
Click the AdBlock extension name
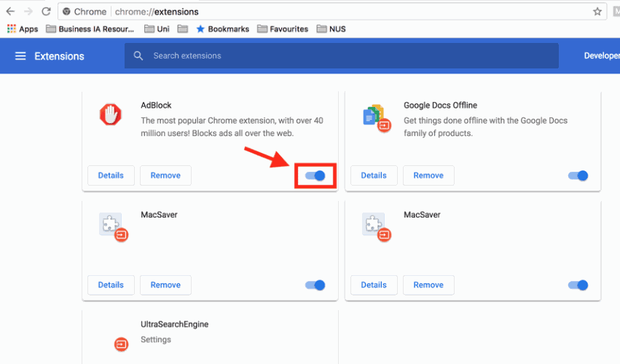(x=156, y=105)
